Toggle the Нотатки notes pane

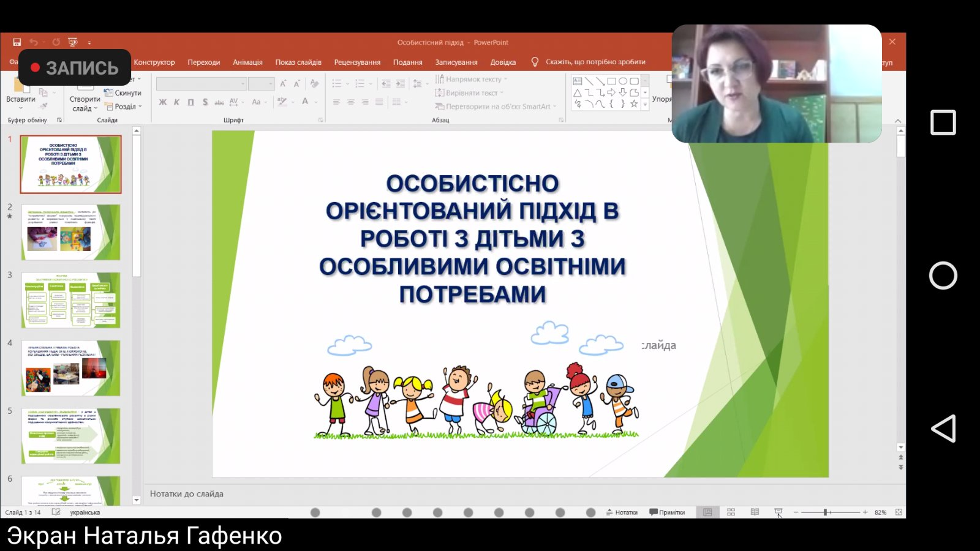click(622, 512)
